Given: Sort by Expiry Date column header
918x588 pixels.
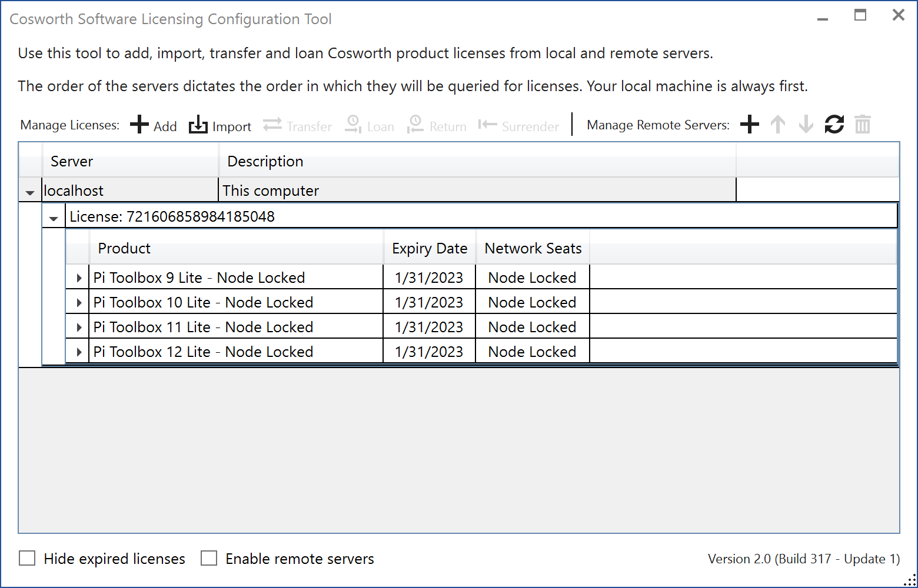Looking at the screenshot, I should 430,249.
